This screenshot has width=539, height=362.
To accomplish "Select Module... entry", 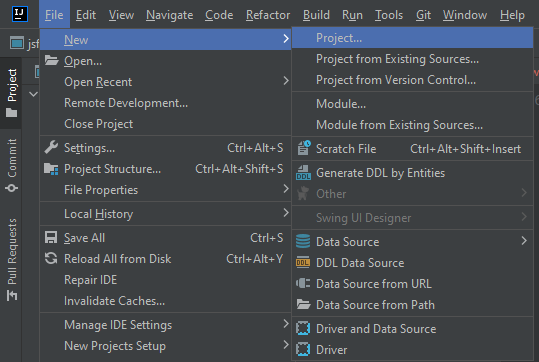I will tap(412, 103).
